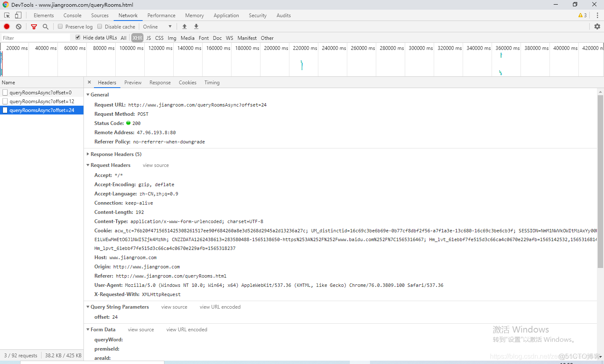Screen dimensions: 604x364
Task: Click the warnings count badge showing 3
Action: [583, 15]
